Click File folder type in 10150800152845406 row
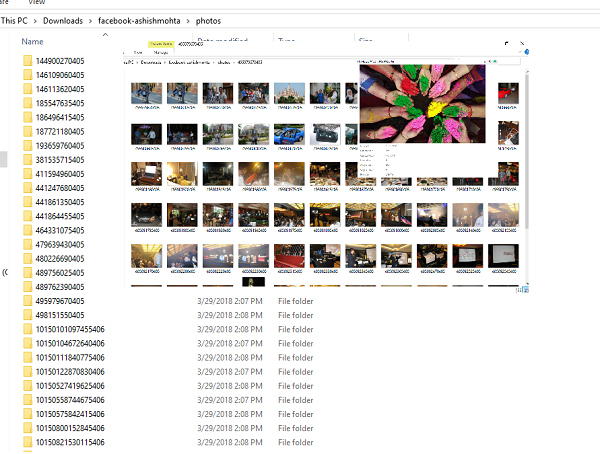This screenshot has width=600, height=454. point(295,428)
